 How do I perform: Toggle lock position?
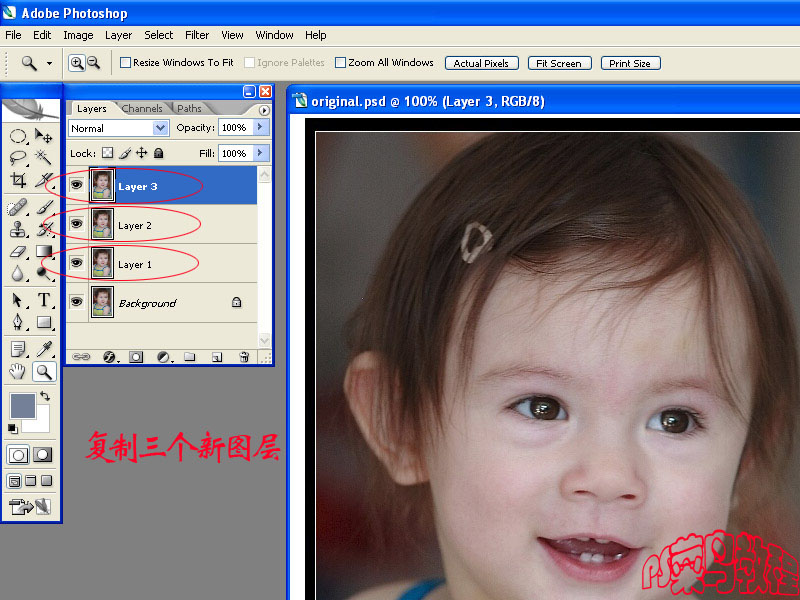[x=142, y=153]
